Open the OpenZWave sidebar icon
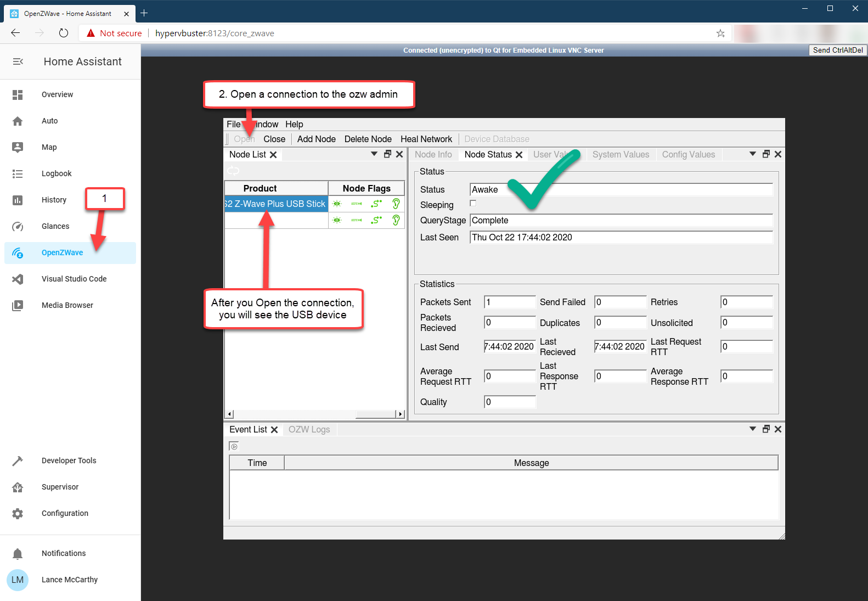The image size is (868, 601). (x=18, y=253)
